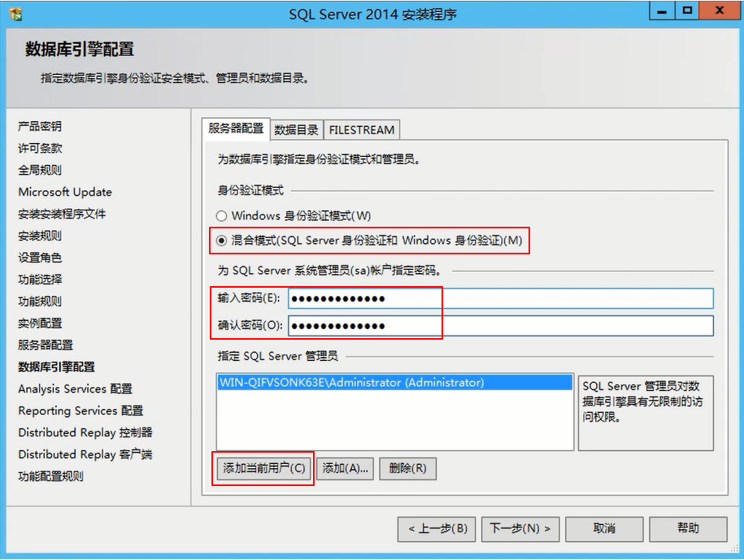Click Microsoft Update step in sidebar
Viewport: 744px width, 560px height.
(65, 192)
